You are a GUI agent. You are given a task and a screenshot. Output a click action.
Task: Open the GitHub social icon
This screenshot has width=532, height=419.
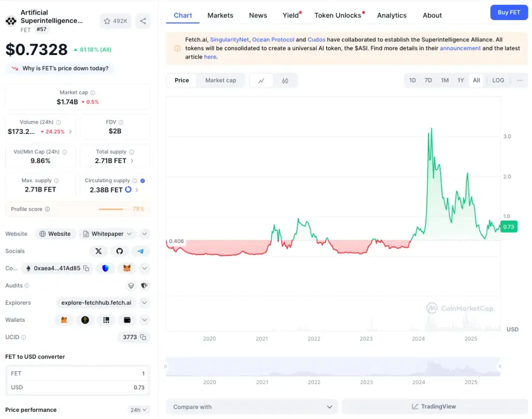pos(119,251)
